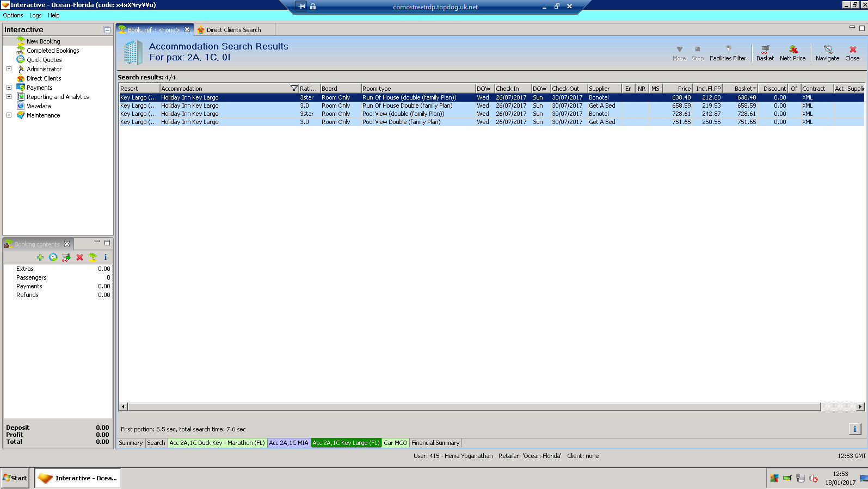Click the green plus add icon
The height and width of the screenshot is (489, 868).
coord(40,257)
